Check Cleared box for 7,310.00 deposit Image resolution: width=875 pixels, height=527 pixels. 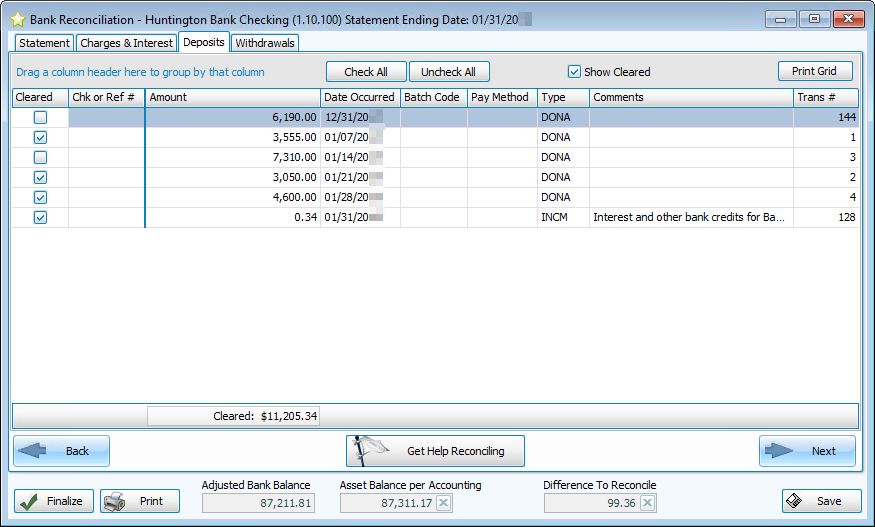pos(40,158)
